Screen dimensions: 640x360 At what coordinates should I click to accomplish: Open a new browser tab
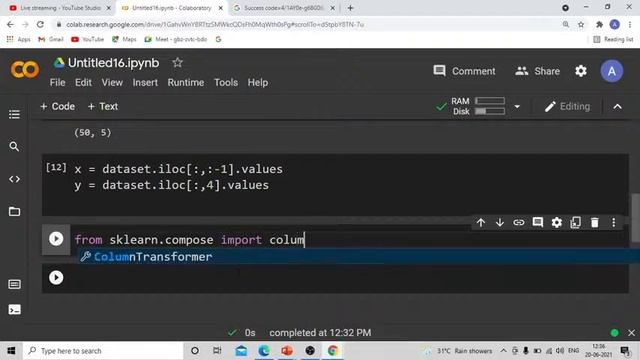[350, 8]
